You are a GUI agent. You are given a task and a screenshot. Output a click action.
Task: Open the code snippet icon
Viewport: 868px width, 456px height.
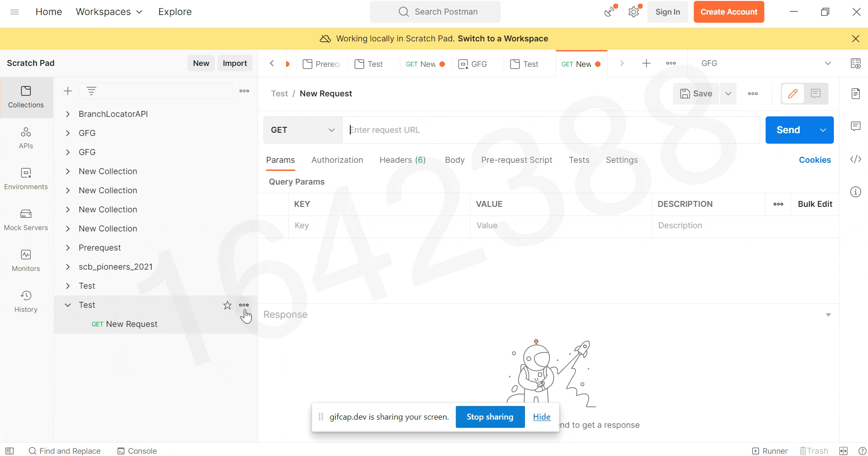(856, 159)
